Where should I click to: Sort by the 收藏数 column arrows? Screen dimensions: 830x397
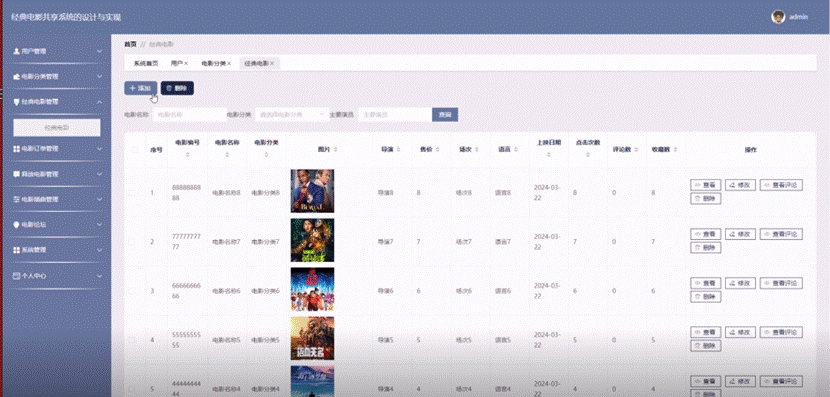coord(674,150)
